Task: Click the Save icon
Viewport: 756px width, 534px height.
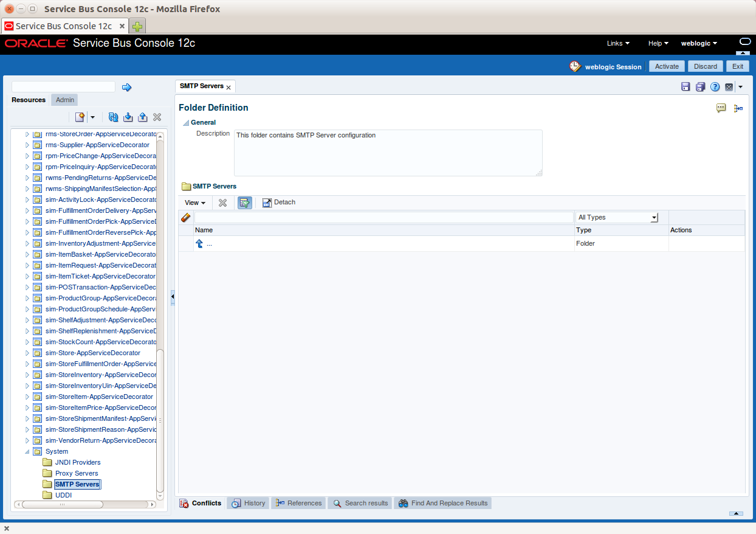Action: tap(686, 87)
